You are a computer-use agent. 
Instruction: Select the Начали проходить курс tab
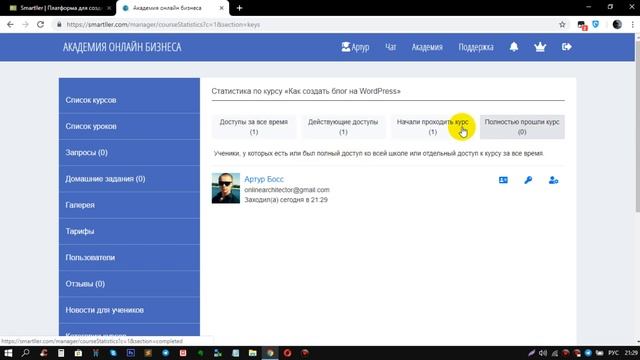(433, 127)
